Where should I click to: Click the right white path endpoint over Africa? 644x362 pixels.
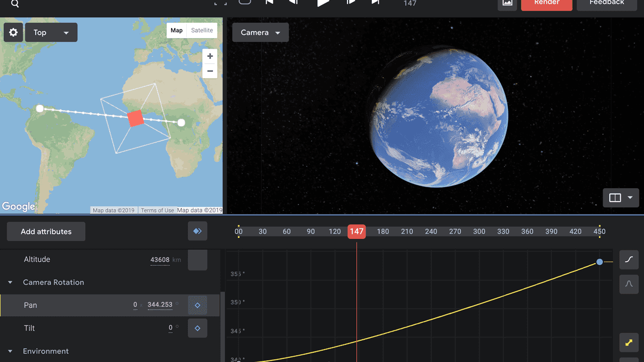coord(181,123)
